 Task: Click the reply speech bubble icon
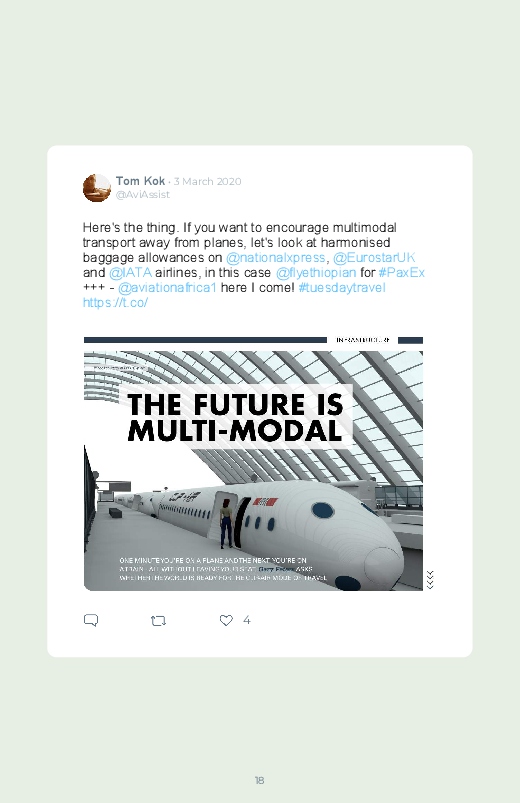coord(91,620)
